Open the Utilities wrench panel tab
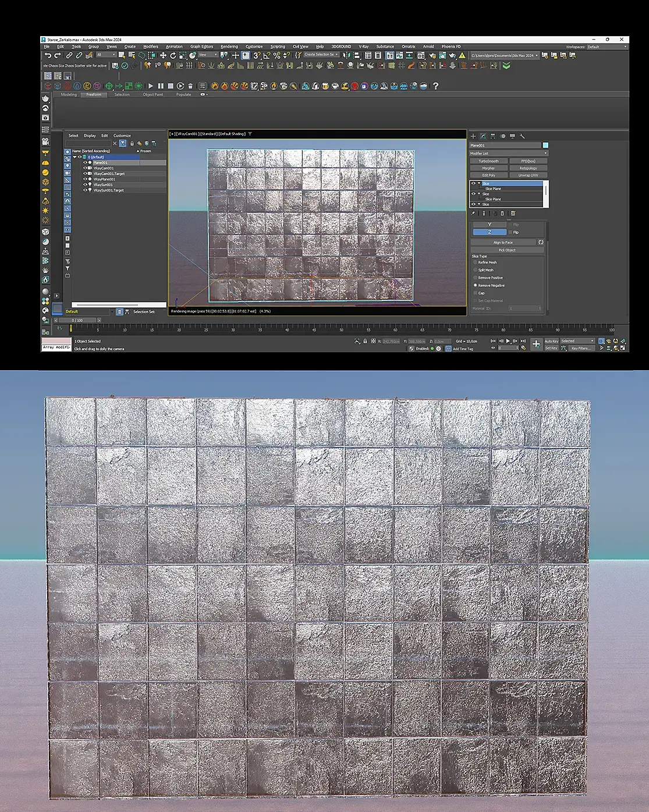The width and height of the screenshot is (649, 812). pyautogui.click(x=522, y=136)
